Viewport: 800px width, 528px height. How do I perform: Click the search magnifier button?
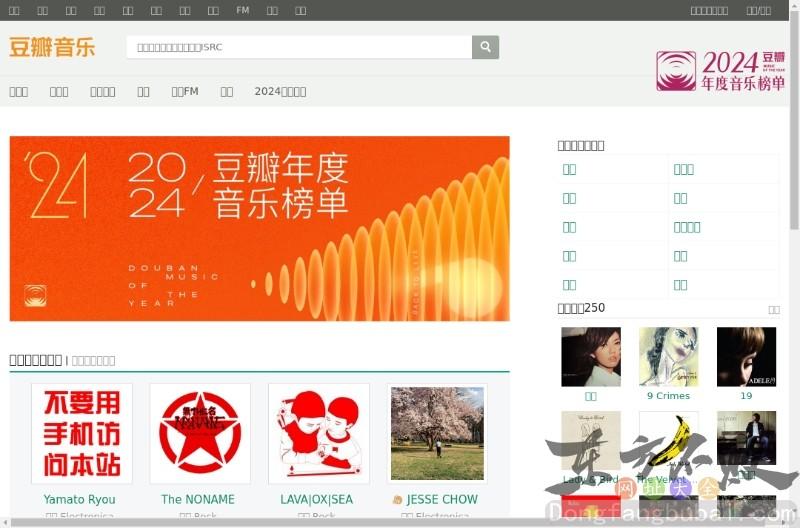point(485,47)
